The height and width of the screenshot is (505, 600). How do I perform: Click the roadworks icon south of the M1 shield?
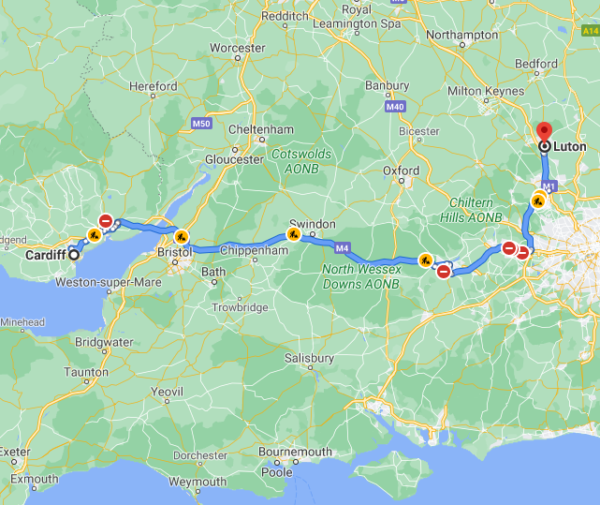538,200
